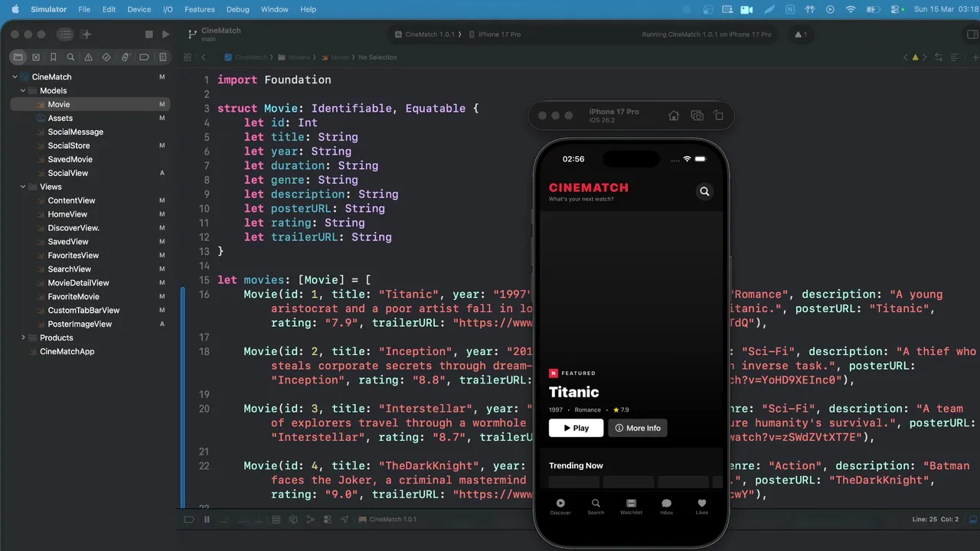Tap the search icon in CineMatch app
Viewport: 980px width, 551px height.
(704, 191)
